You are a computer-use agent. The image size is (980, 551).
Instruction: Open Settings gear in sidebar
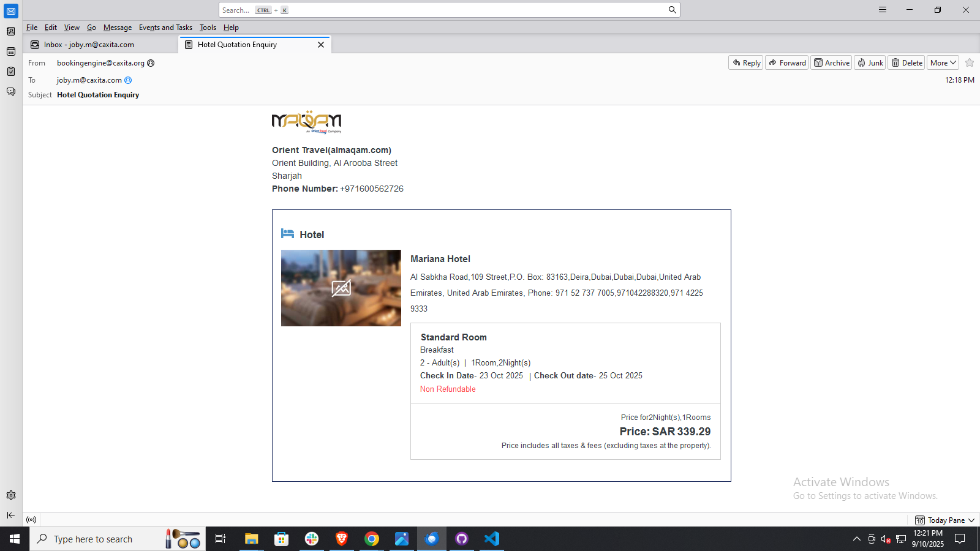(x=11, y=495)
